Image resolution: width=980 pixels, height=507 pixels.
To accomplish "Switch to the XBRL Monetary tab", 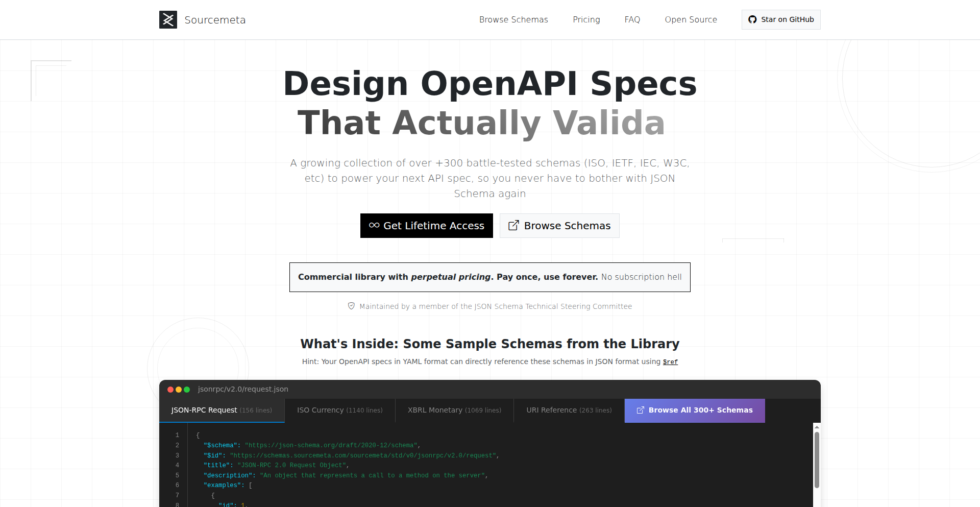I will coord(454,410).
